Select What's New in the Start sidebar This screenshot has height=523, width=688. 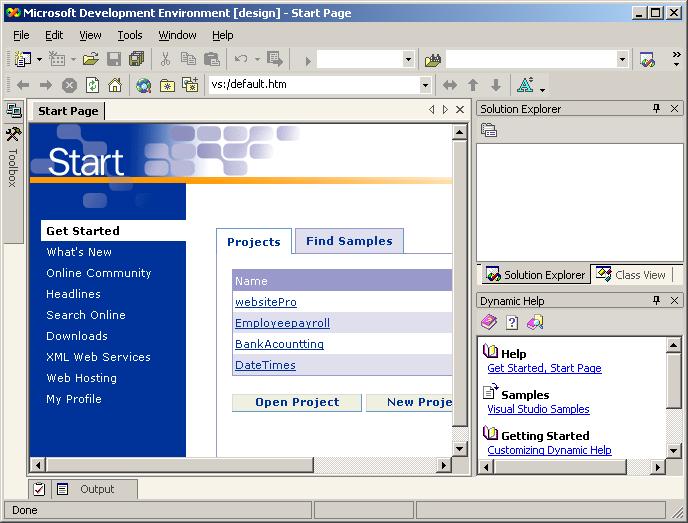[79, 252]
